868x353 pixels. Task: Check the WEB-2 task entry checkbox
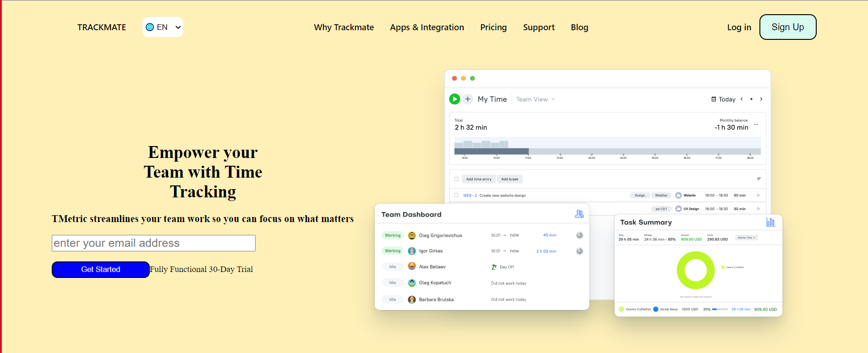coord(456,195)
